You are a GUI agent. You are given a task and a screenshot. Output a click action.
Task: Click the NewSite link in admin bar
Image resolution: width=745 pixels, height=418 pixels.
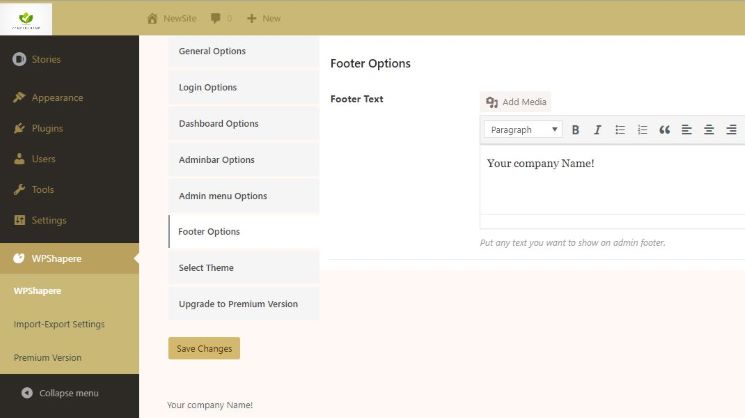(180, 19)
